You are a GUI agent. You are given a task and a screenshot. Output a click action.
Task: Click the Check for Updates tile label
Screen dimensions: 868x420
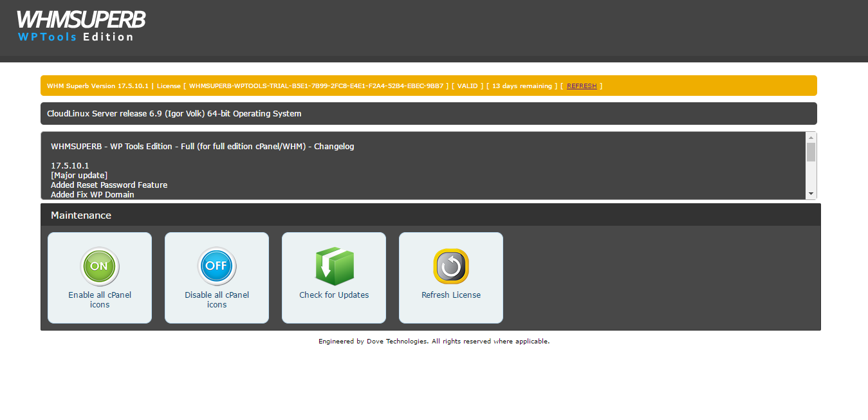pos(333,295)
